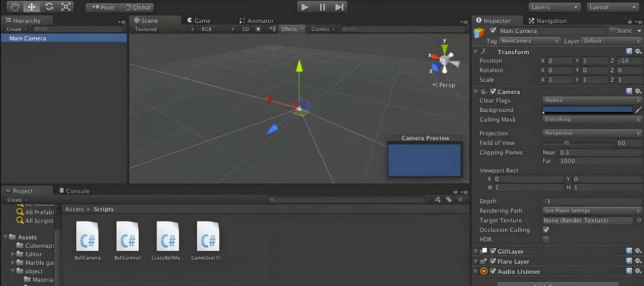Image resolution: width=644 pixels, height=286 pixels.
Task: Open Textured draw mode dropdown
Action: coord(164,29)
